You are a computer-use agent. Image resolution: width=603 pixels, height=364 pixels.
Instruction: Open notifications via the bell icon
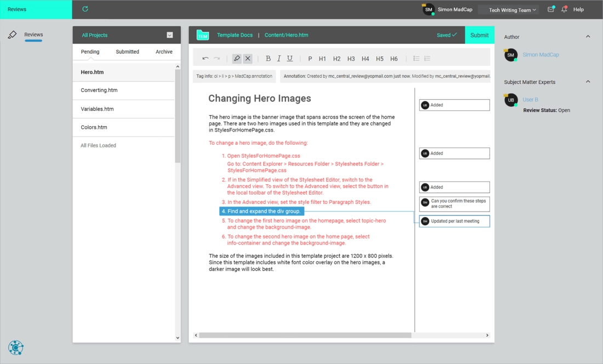coord(565,9)
